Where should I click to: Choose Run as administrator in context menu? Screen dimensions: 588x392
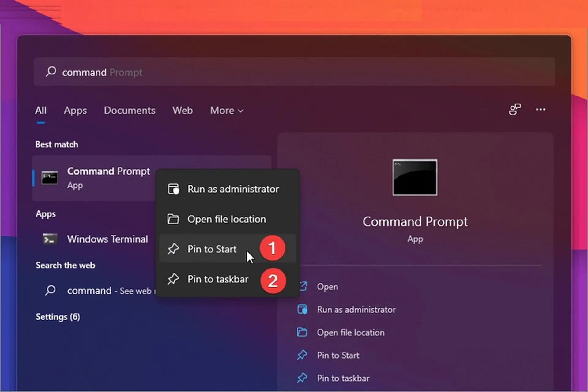pyautogui.click(x=228, y=189)
